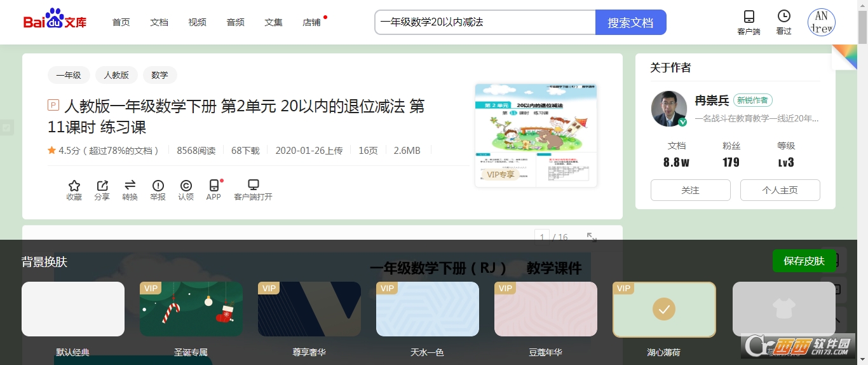Image resolution: width=868 pixels, height=365 pixels.
Task: Click the 分享 share icon
Action: tap(102, 186)
